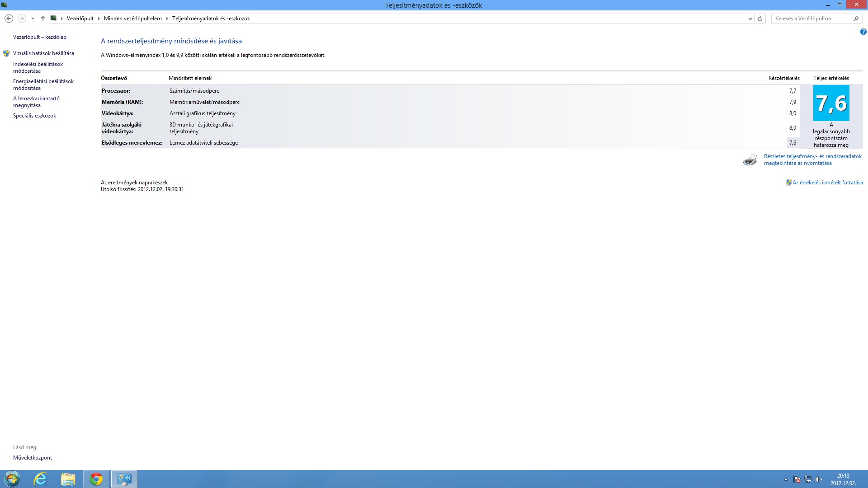
Task: Show hidden tray icons arrow
Action: point(786,479)
